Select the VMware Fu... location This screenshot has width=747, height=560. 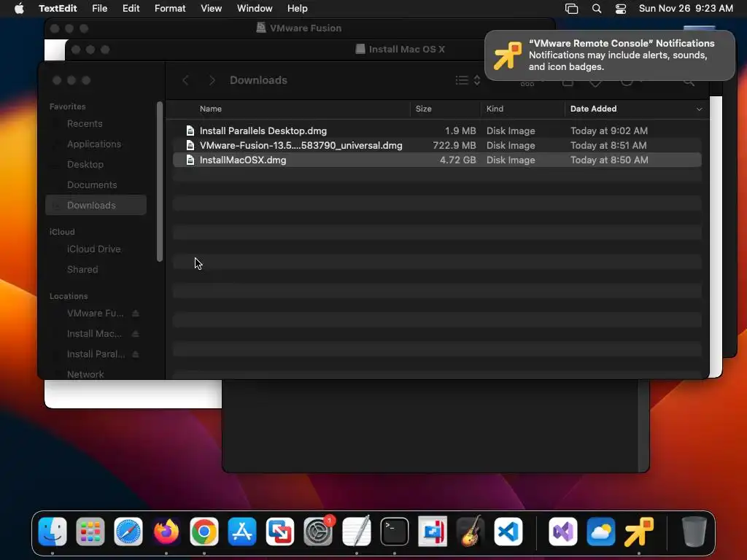96,314
